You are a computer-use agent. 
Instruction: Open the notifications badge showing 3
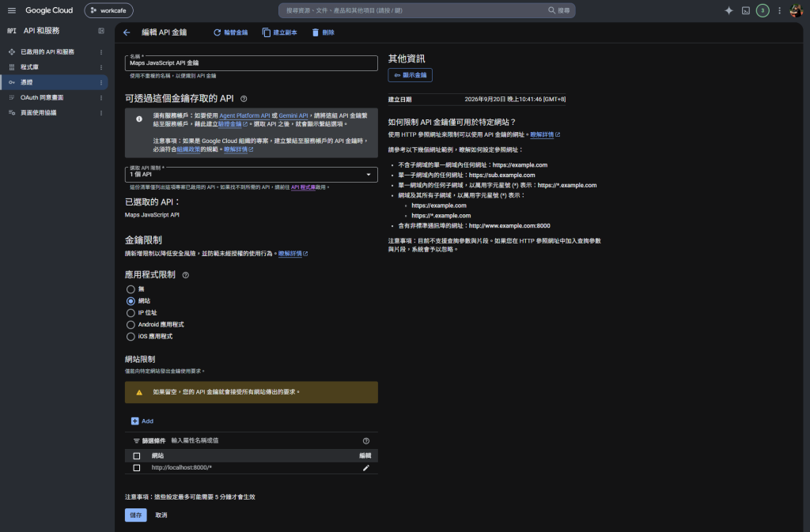tap(763, 10)
